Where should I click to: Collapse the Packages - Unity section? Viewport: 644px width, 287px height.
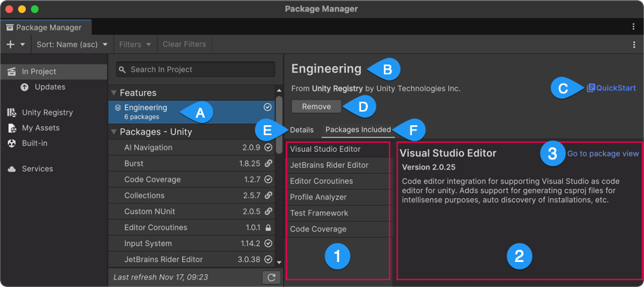[114, 132]
